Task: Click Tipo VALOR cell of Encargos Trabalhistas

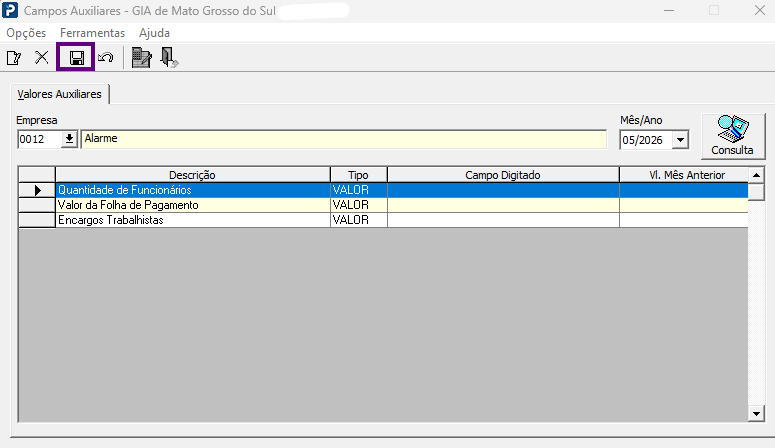Action: pos(359,220)
